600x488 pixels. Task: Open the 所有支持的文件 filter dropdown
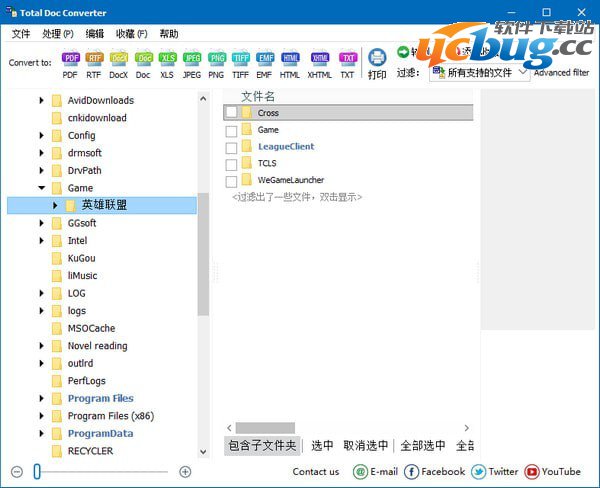point(480,72)
